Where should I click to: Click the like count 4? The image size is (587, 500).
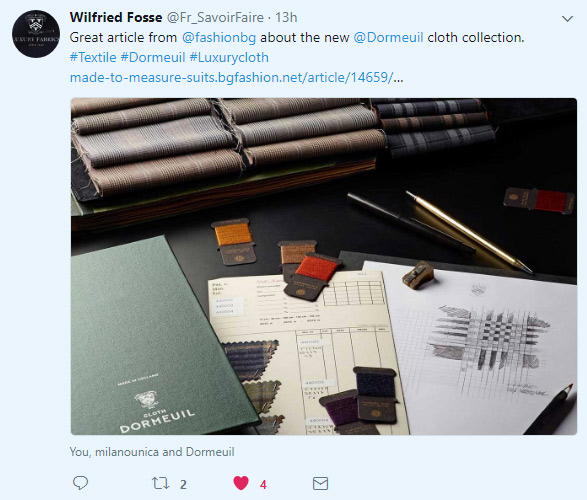(x=263, y=485)
